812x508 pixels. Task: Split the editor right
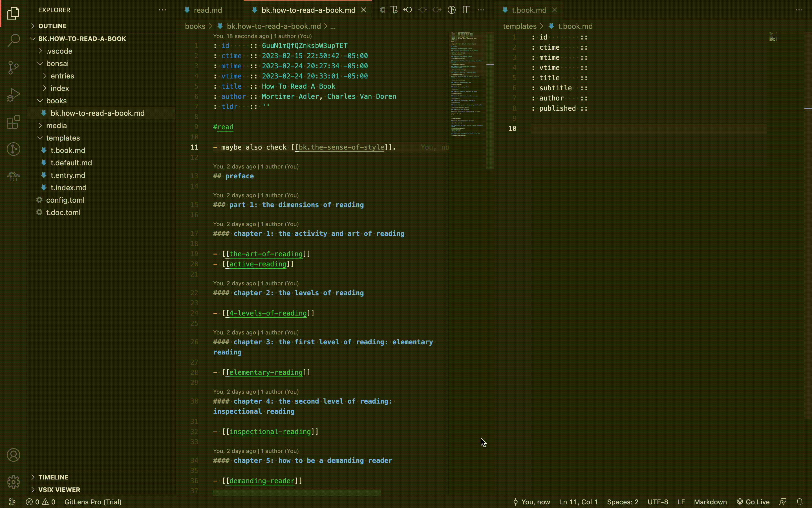466,10
